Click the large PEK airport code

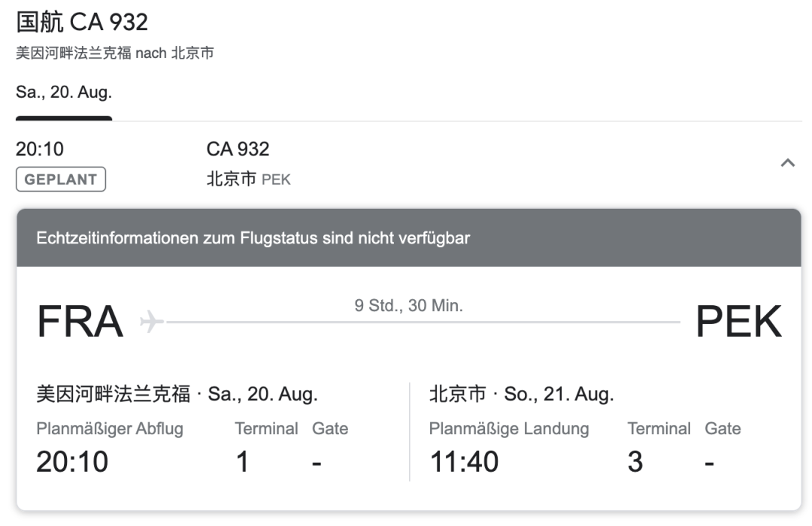tap(738, 322)
